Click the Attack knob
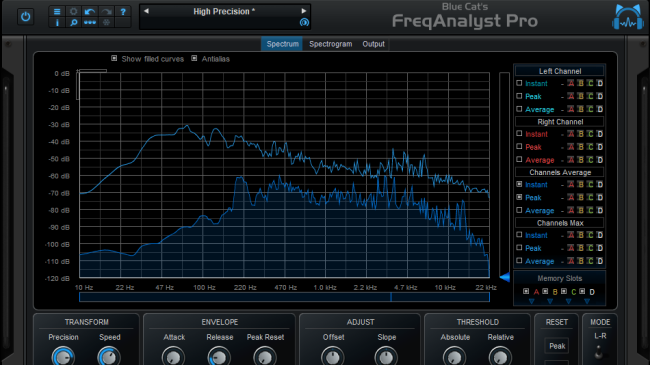 point(173,357)
